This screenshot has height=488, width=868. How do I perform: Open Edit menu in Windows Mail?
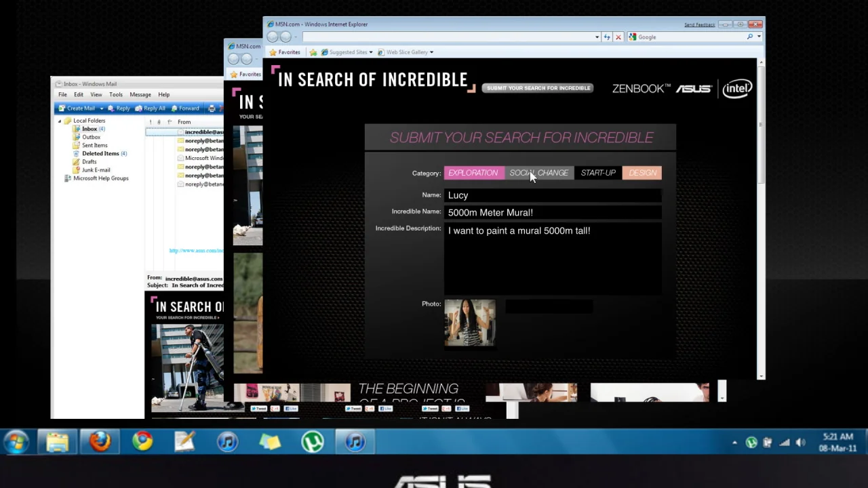pos(79,95)
